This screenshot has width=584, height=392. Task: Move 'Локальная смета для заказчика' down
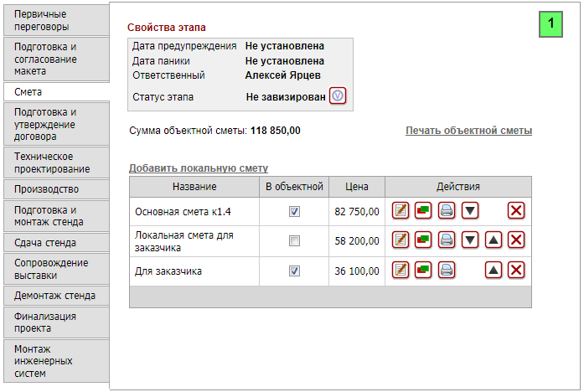[x=470, y=240]
